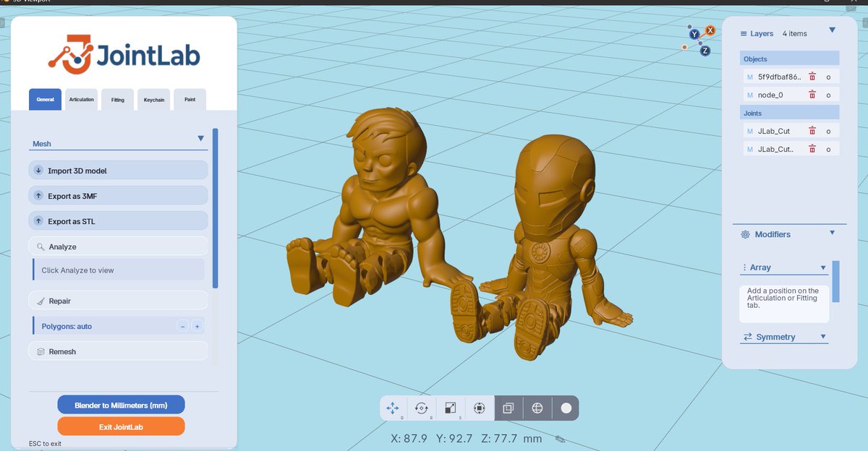Collapse the Mesh section arrow
The image size is (868, 451).
[x=201, y=139]
